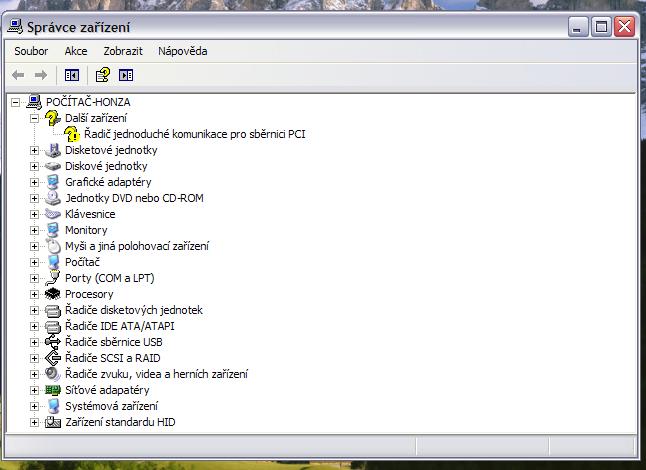Image resolution: width=646 pixels, height=470 pixels.
Task: Expand the Klávesnice node
Action: [x=34, y=215]
